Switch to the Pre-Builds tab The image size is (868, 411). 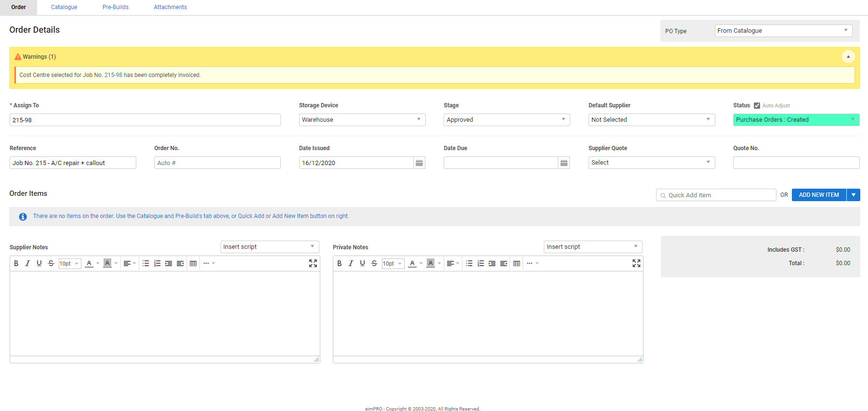pos(116,7)
